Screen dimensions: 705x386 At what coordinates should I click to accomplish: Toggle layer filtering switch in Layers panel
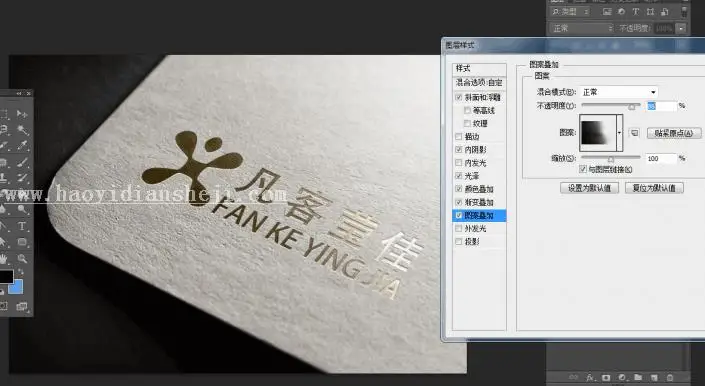coord(684,11)
